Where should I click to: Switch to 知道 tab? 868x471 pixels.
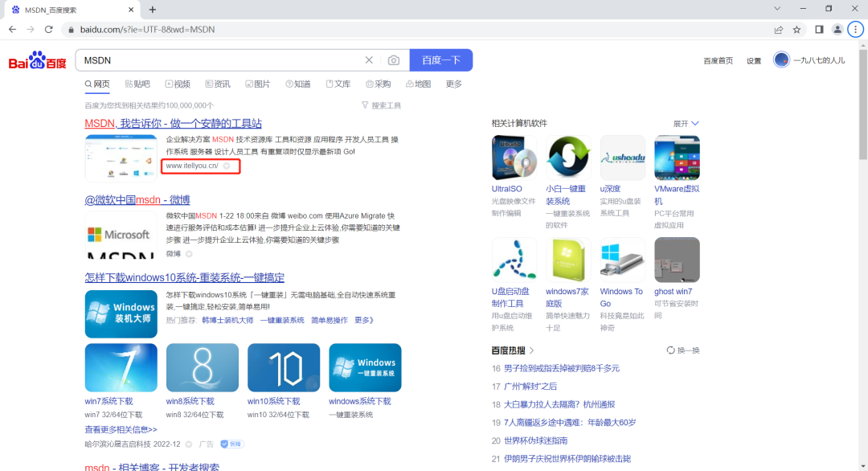coord(298,84)
